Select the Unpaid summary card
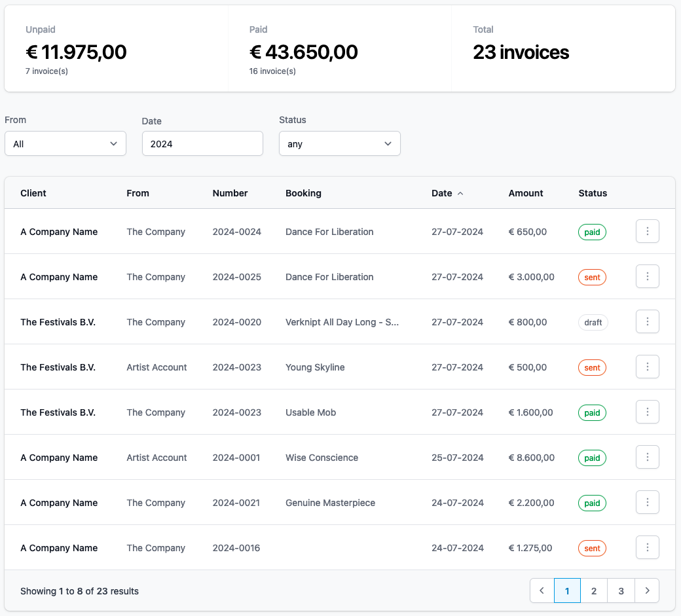This screenshot has width=681, height=616. (x=116, y=48)
